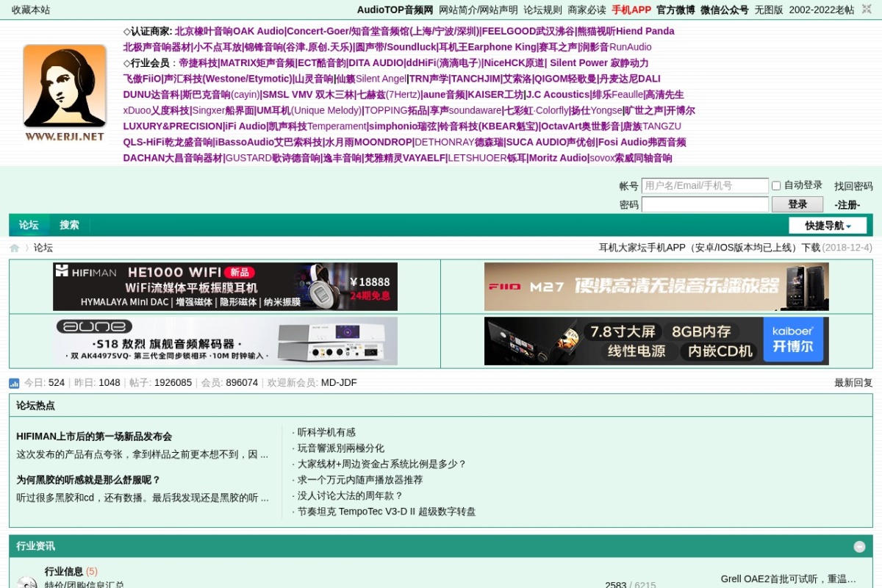Image resolution: width=882 pixels, height=588 pixels.
Task: Open 论坛规则 link
Action: 543,10
